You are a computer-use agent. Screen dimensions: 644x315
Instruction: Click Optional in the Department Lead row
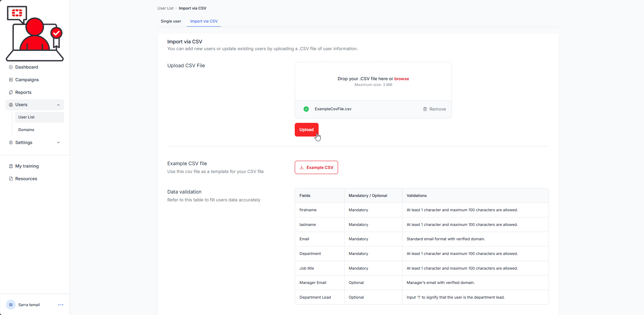[x=356, y=297]
